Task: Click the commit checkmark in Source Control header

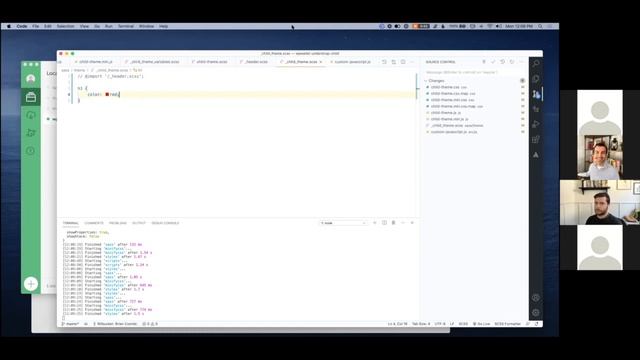Action: (493, 62)
